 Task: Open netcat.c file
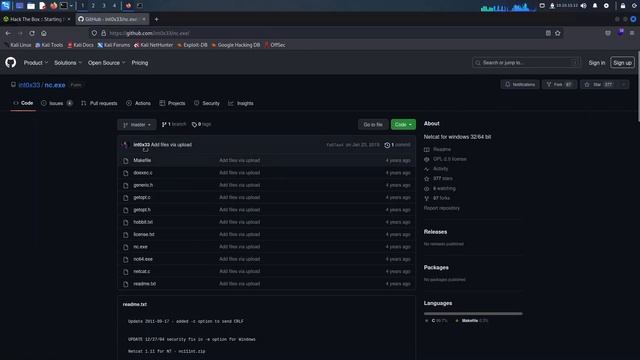click(x=142, y=271)
